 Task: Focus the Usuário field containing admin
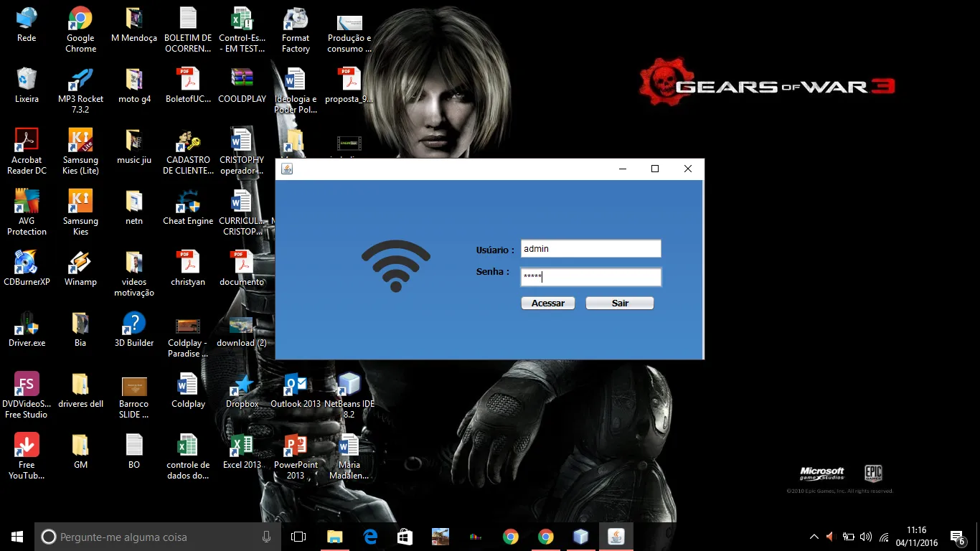(x=590, y=249)
